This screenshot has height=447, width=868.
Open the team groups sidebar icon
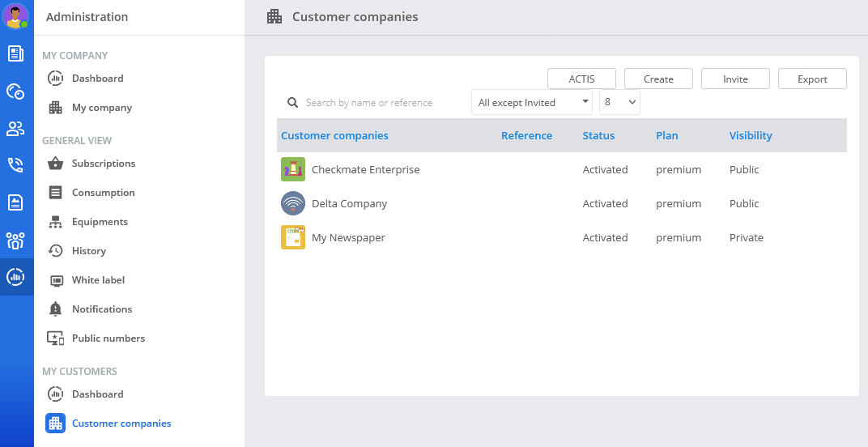pyautogui.click(x=15, y=241)
